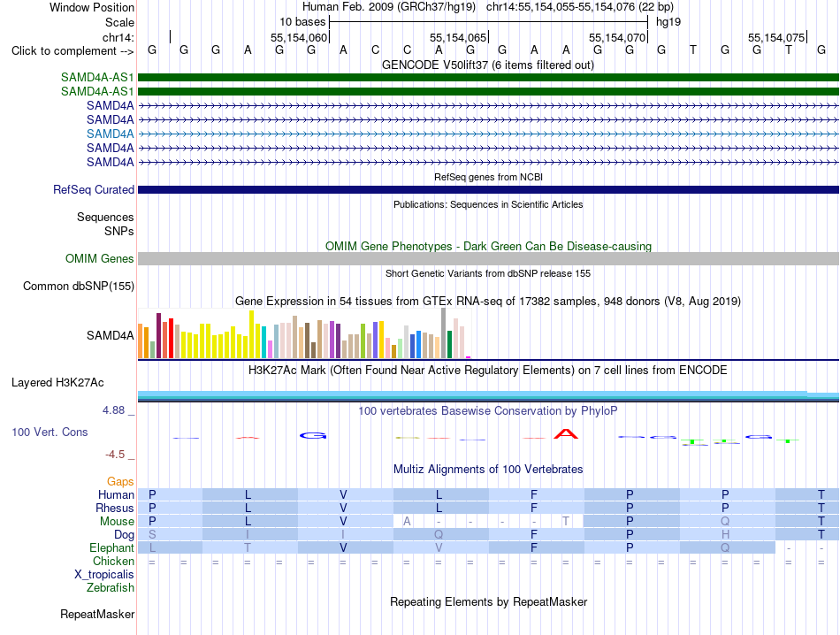The height and width of the screenshot is (635, 840).
Task: Click the blue G in PhyloP conservation track
Action: pos(313,436)
